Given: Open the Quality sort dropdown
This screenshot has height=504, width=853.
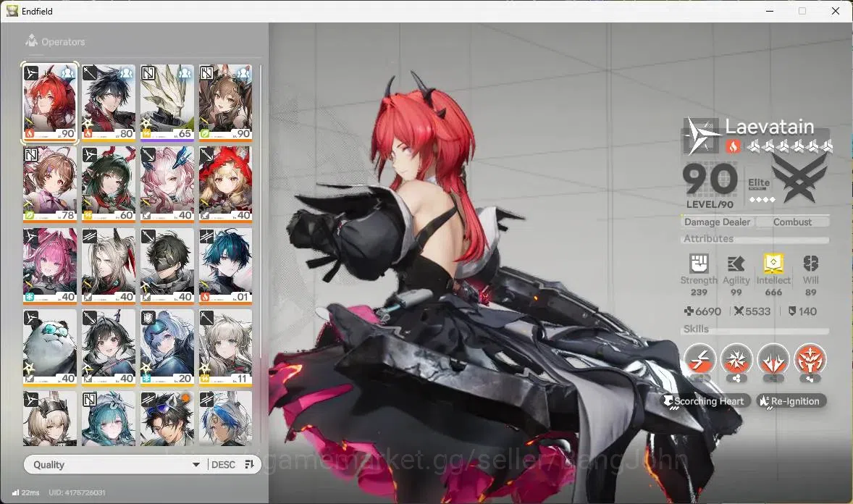Looking at the screenshot, I should [x=115, y=464].
